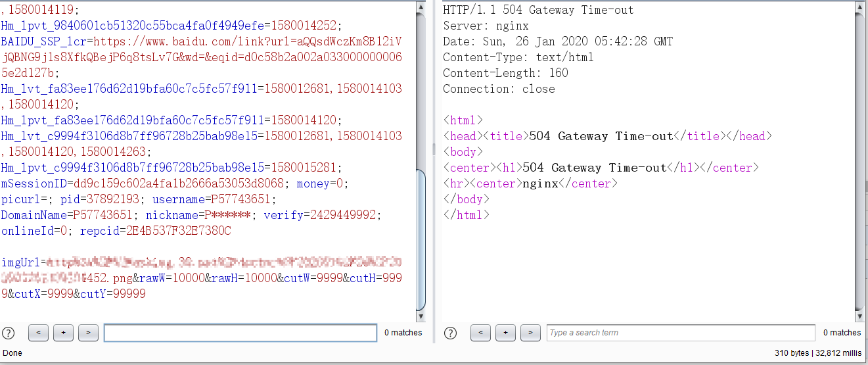The image size is (868, 365).
Task: Open response pane plus options button
Action: (x=505, y=333)
